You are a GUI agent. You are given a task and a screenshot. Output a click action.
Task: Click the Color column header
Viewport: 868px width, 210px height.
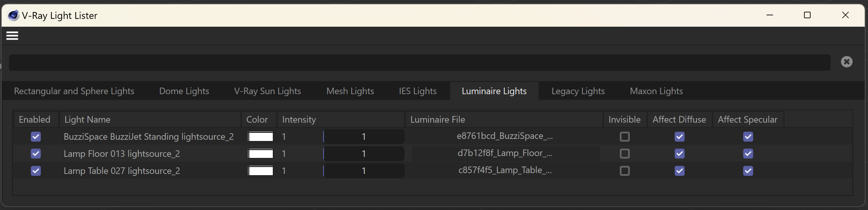pyautogui.click(x=259, y=119)
